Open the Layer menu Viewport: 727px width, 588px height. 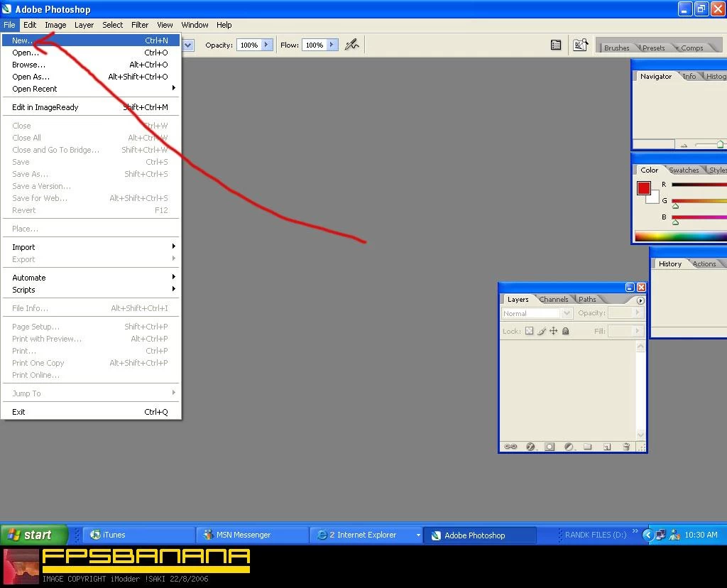click(x=84, y=25)
